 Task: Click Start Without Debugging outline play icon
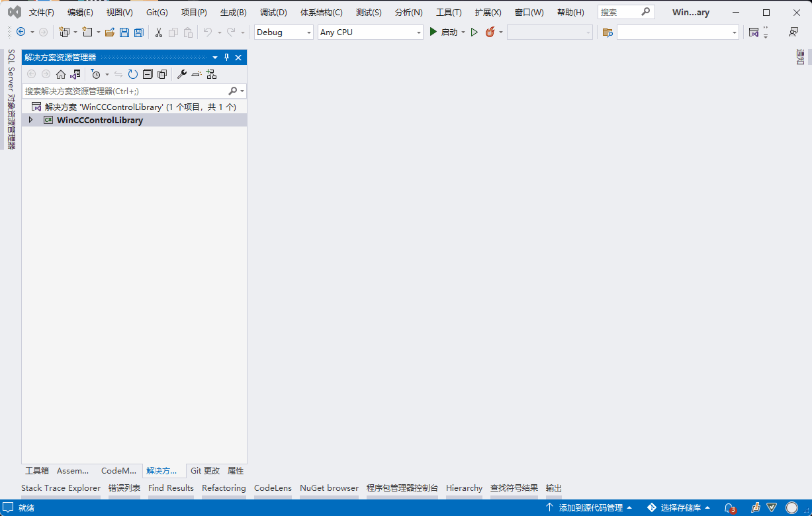474,32
